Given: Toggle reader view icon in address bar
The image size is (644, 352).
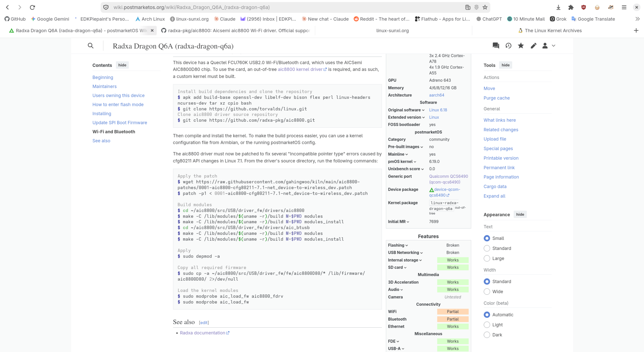Looking at the screenshot, I should point(468,7).
